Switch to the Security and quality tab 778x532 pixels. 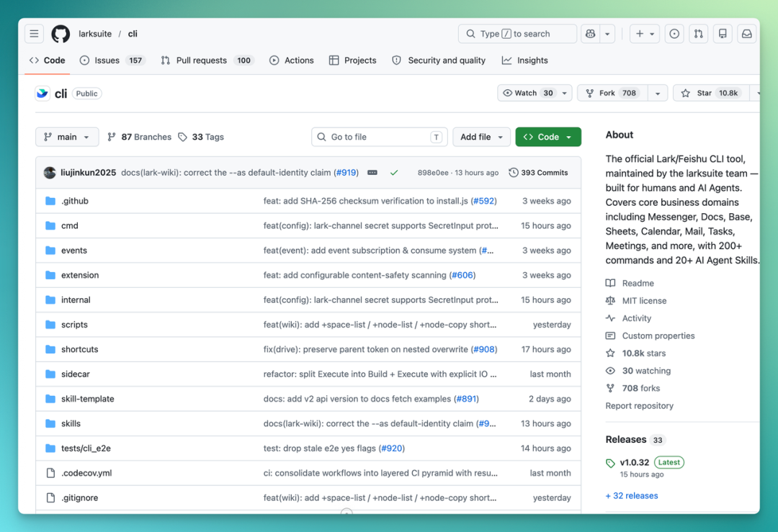click(x=439, y=60)
